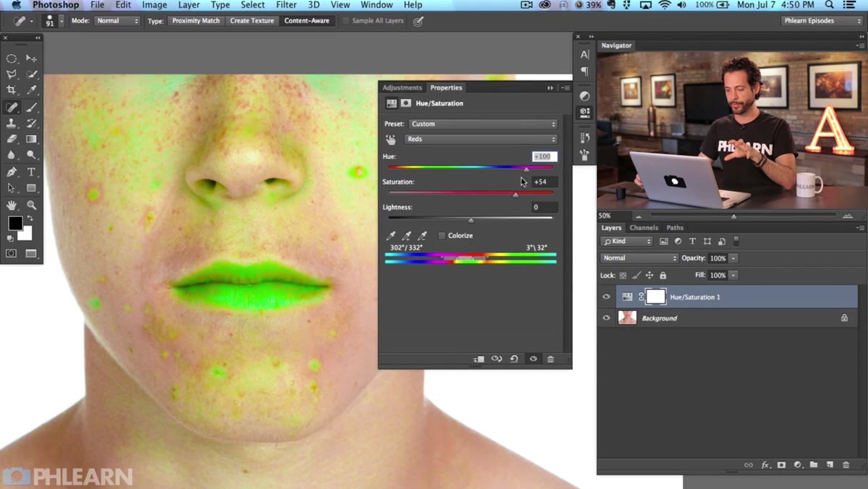
Task: Select the Brush tool
Action: click(x=31, y=107)
